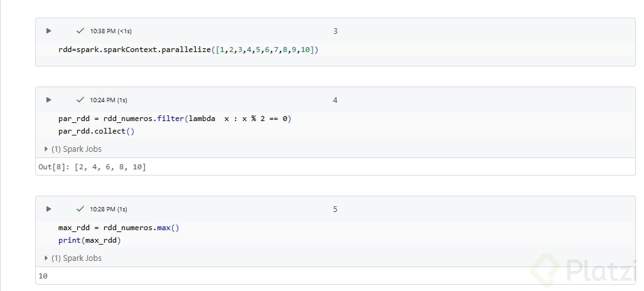
Task: Click the green checkmark beside 10:24 PM
Action: (x=80, y=100)
